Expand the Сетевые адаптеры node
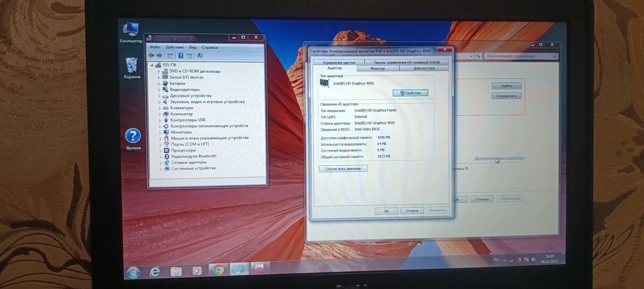 161,163
